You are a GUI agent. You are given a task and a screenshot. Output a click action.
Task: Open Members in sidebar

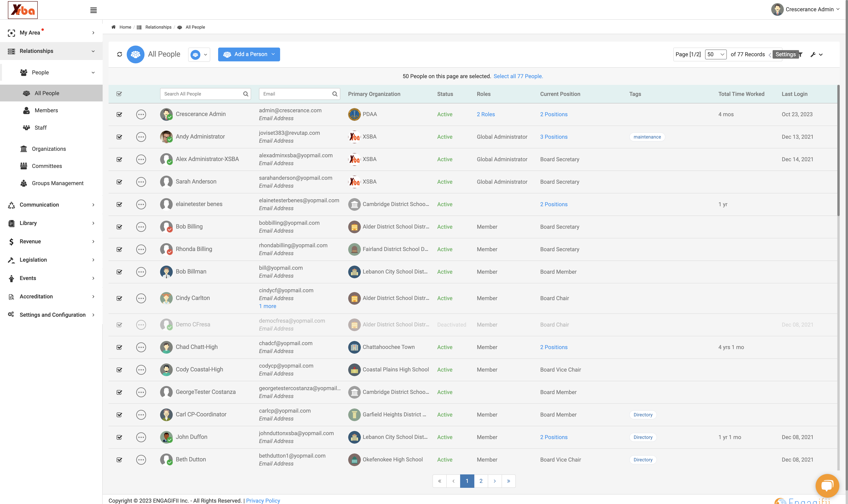pos(46,110)
